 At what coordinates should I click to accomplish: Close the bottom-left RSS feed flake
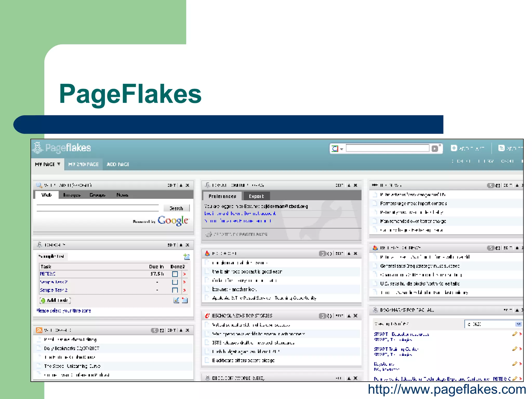(x=188, y=330)
